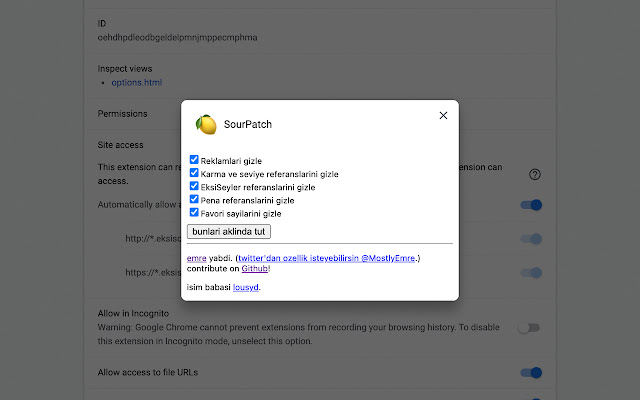
Task: Click the Permissions section label
Action: [122, 114]
